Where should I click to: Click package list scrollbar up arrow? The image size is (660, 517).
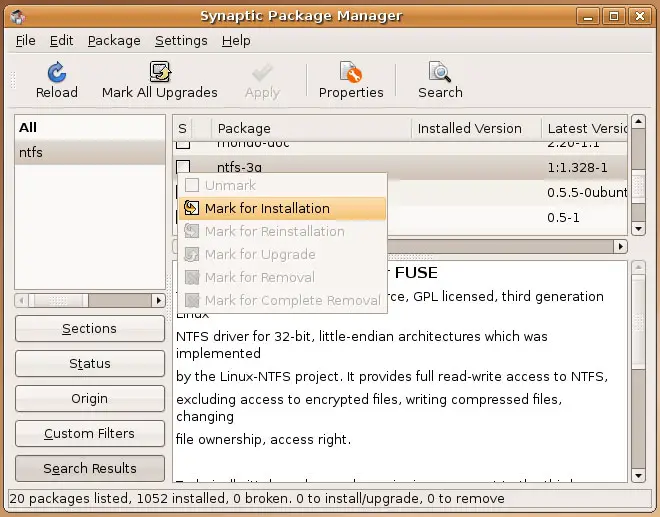click(639, 122)
